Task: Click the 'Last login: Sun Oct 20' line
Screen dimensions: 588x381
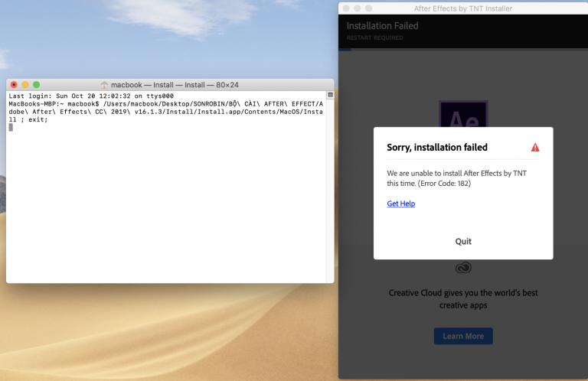Action: click(x=91, y=96)
